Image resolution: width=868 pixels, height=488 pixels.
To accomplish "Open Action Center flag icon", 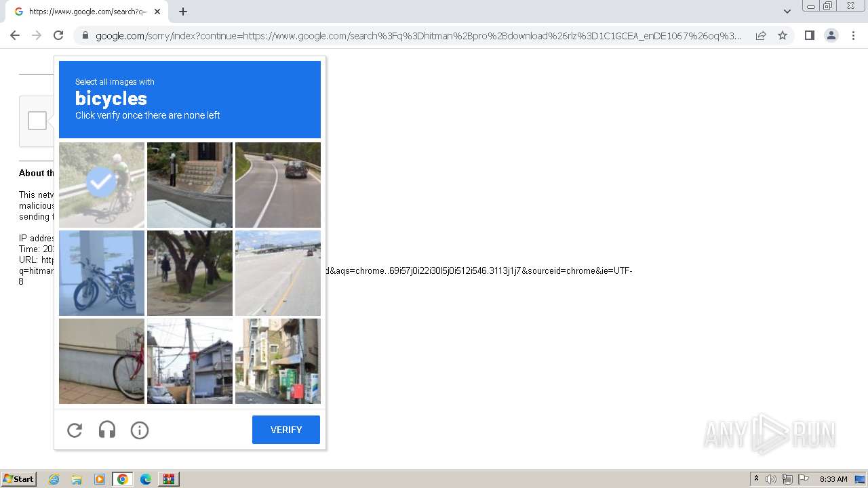I will [804, 479].
